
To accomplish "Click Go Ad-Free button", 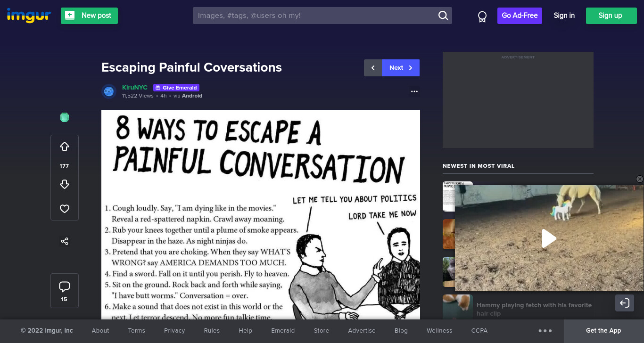I will click(520, 16).
